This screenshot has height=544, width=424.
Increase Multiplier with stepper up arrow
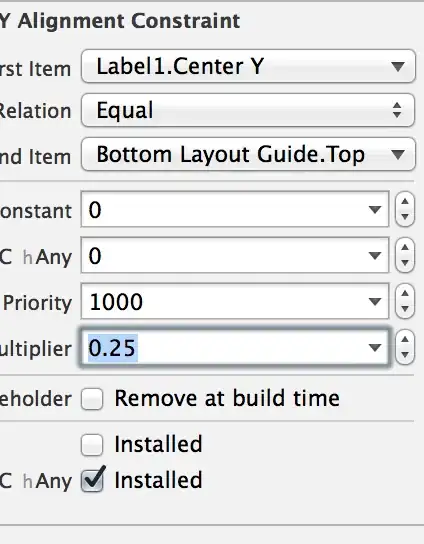tap(405, 340)
